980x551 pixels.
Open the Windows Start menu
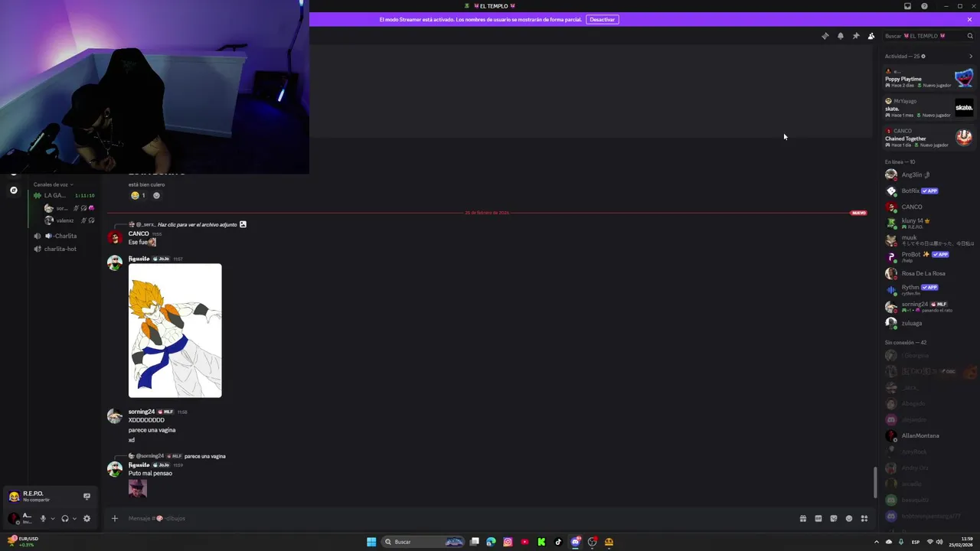click(x=371, y=542)
